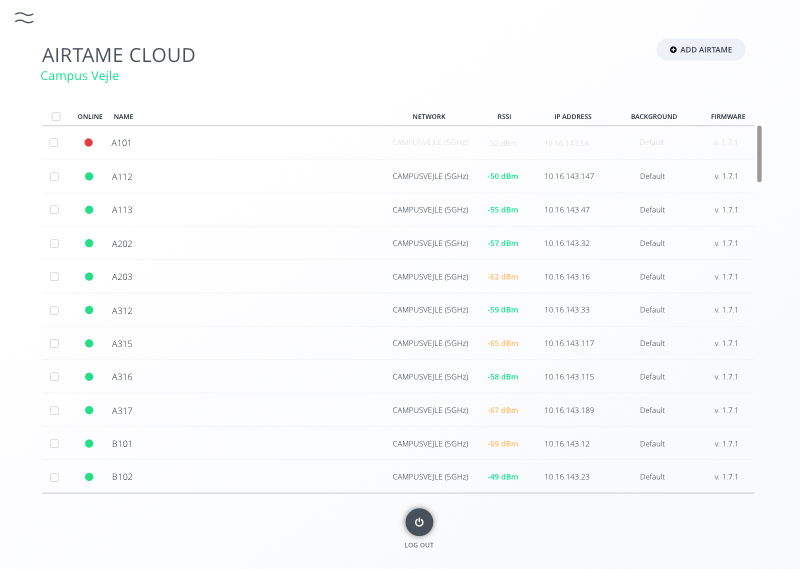The height and width of the screenshot is (569, 800).
Task: Click the green online dot for B101
Action: (x=89, y=443)
